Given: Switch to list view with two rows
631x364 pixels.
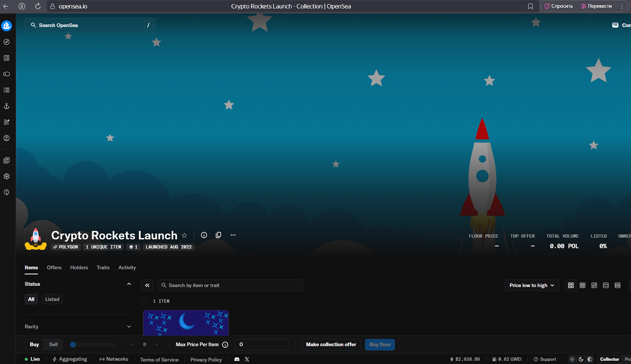Looking at the screenshot, I should click(606, 285).
